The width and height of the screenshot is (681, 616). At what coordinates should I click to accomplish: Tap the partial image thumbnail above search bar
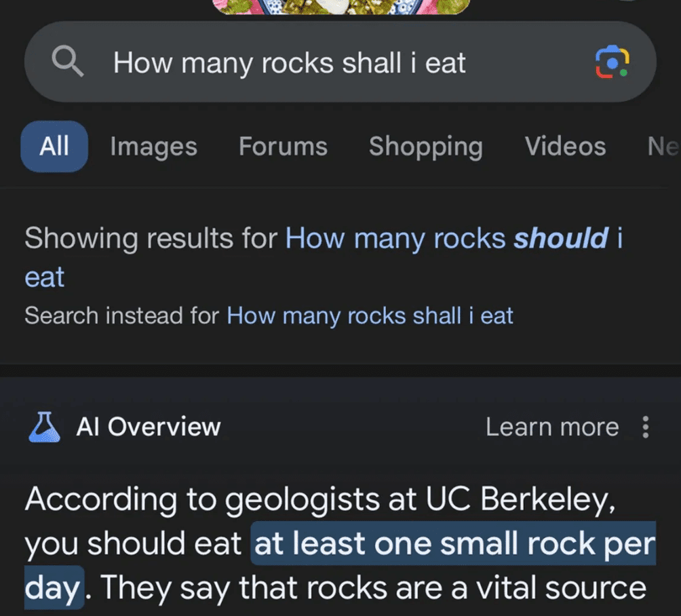coord(341,7)
